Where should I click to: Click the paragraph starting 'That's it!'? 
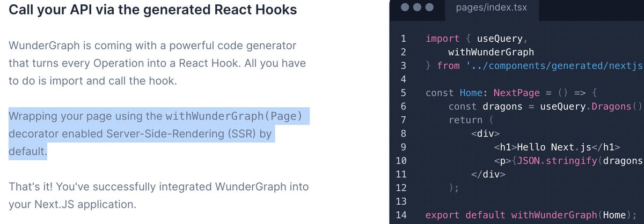[158, 196]
